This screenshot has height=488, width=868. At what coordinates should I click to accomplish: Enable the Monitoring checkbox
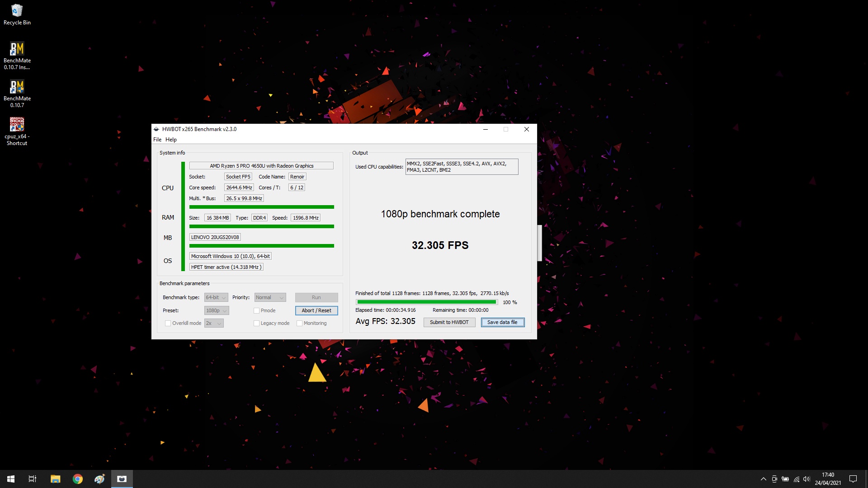tap(299, 324)
